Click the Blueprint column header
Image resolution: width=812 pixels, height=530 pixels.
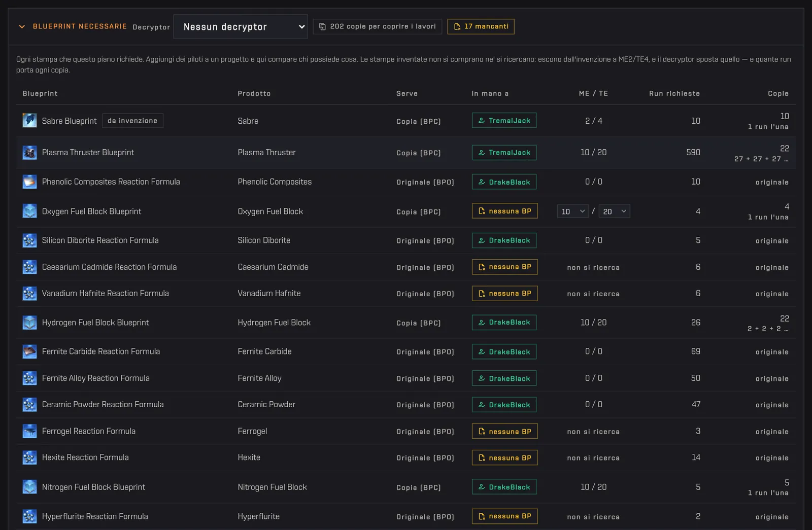(40, 93)
